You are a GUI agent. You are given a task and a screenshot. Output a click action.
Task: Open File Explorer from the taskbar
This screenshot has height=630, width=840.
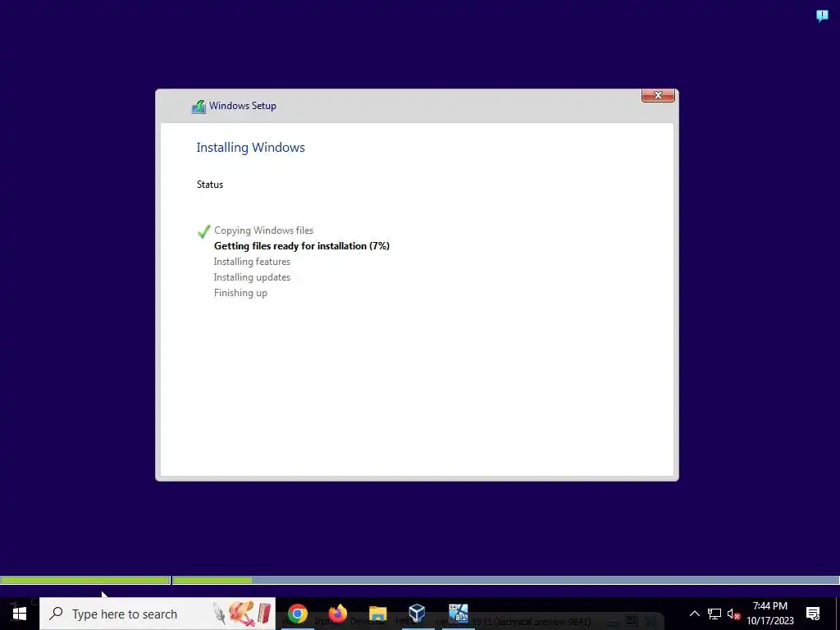coord(377,614)
